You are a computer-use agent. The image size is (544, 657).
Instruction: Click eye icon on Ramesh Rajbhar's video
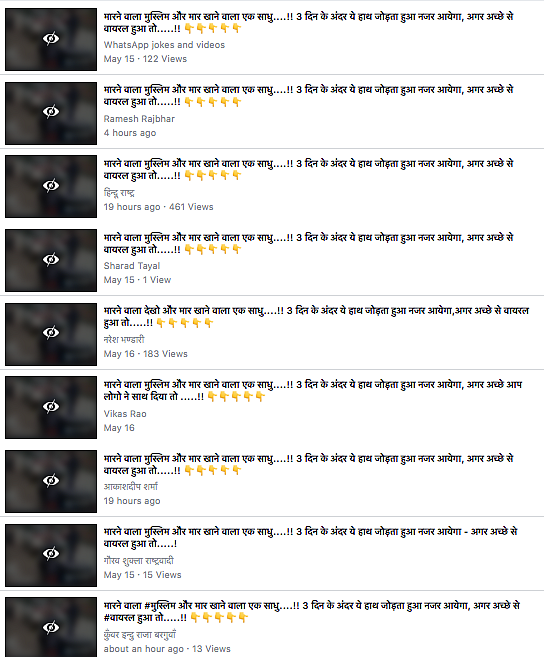[x=51, y=112]
